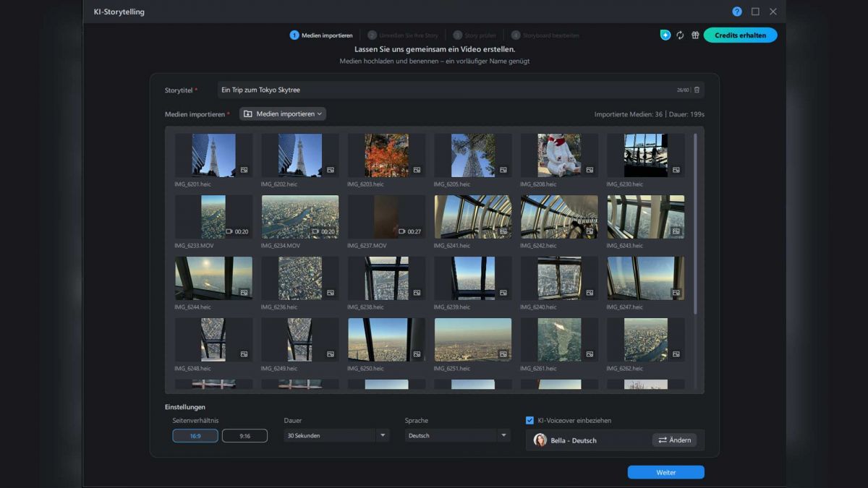Click the image type icon on IMG_6230.heic
Viewport: 868px width, 488px height.
[676, 170]
